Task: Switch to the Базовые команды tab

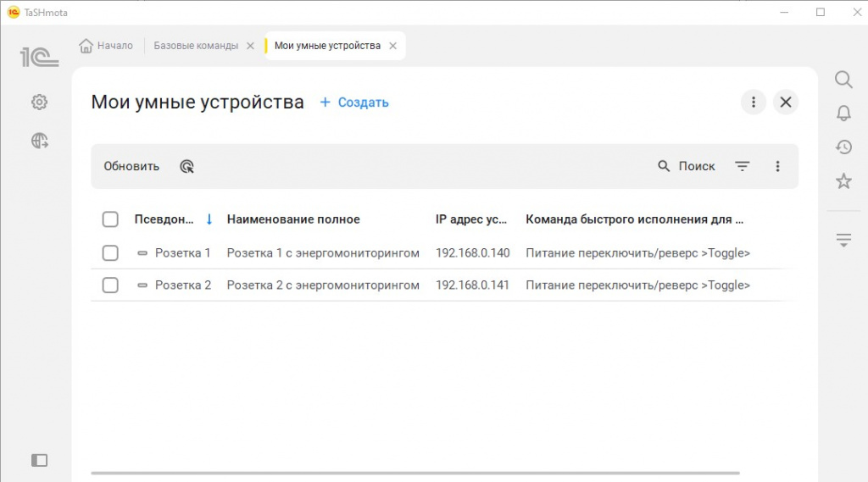Action: (196, 46)
